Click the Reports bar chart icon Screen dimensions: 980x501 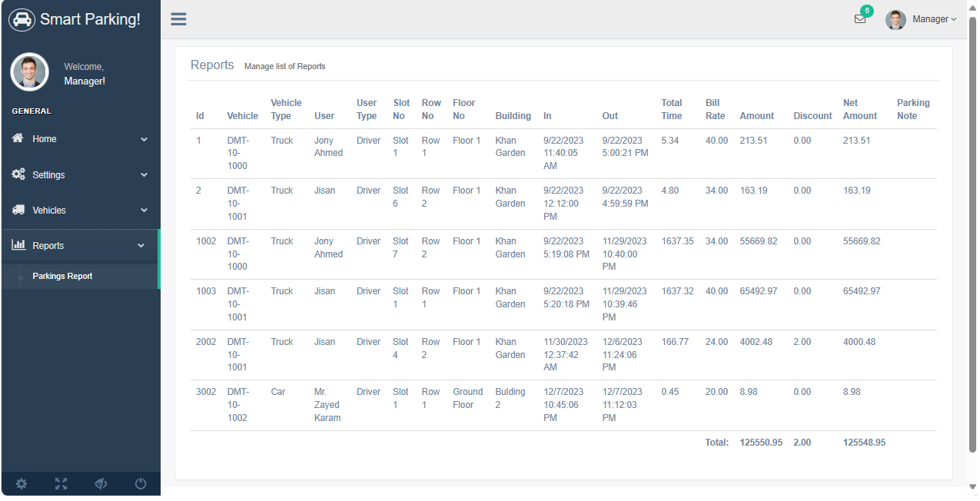pos(18,245)
